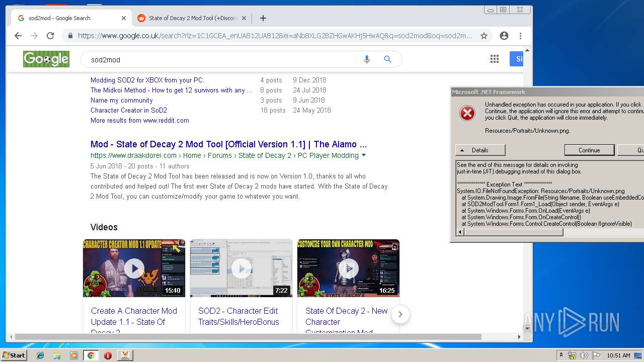Start voice search with the microphone icon

(x=367, y=59)
